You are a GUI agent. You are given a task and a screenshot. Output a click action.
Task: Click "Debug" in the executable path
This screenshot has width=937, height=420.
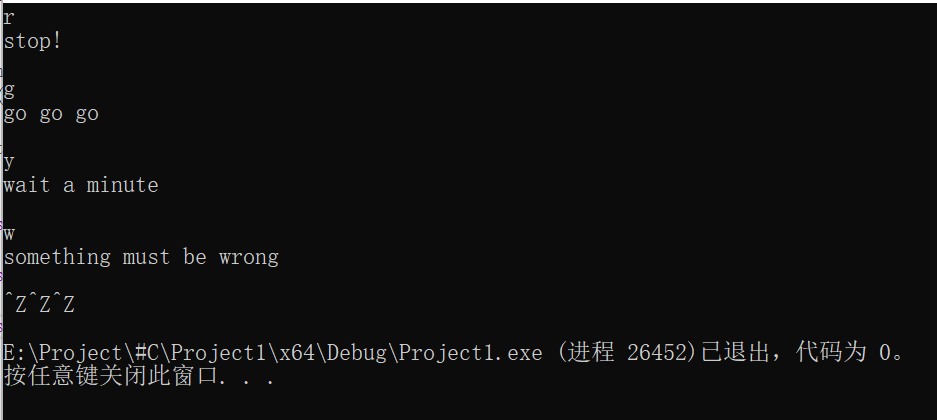point(358,353)
